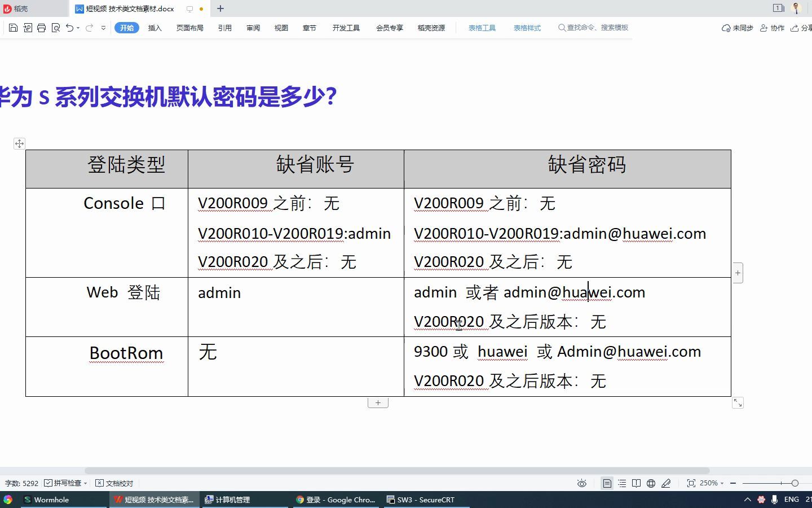Image resolution: width=812 pixels, height=508 pixels.
Task: Click the '9300 或 huawei 或 Admin@huawei.com' line
Action: (x=557, y=352)
